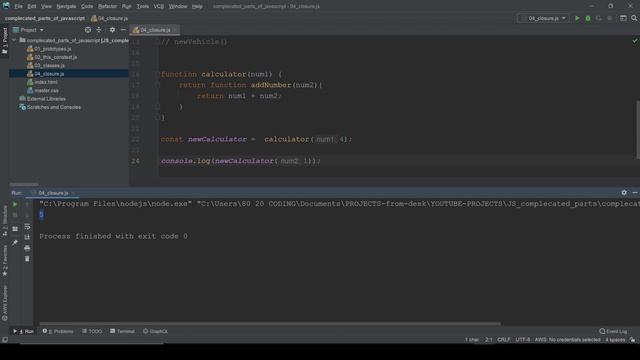
Task: Rerun program using Run panel green play icon
Action: 15,204
